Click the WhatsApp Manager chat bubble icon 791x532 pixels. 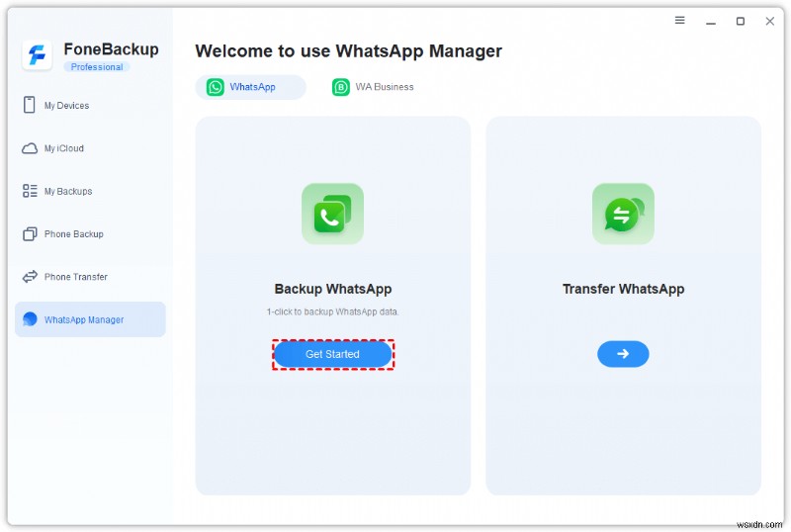click(30, 319)
